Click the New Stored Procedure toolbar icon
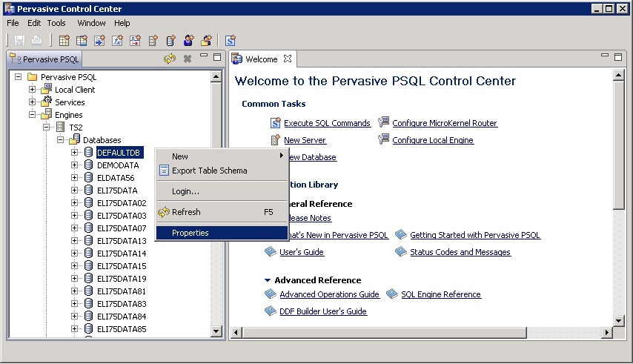Image resolution: width=633 pixels, height=364 pixels. pyautogui.click(x=99, y=40)
